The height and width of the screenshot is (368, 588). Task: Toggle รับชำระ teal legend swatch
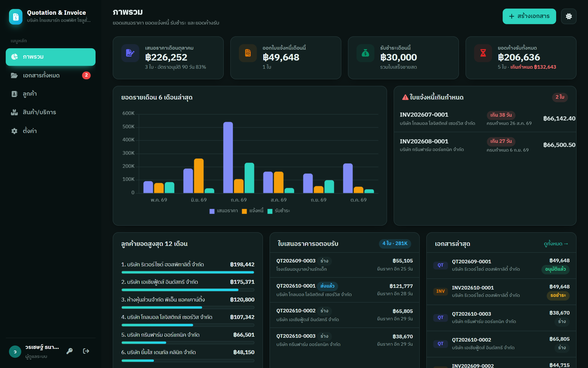270,211
